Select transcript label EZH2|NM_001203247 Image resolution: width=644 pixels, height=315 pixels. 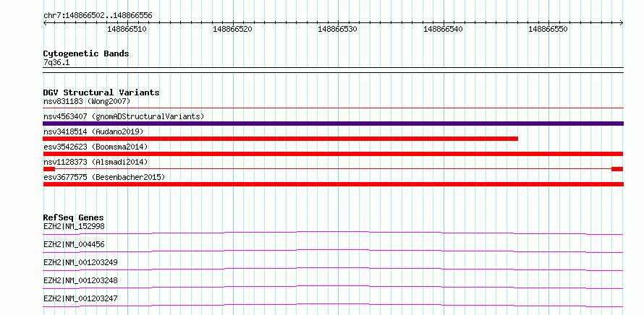[80, 298]
